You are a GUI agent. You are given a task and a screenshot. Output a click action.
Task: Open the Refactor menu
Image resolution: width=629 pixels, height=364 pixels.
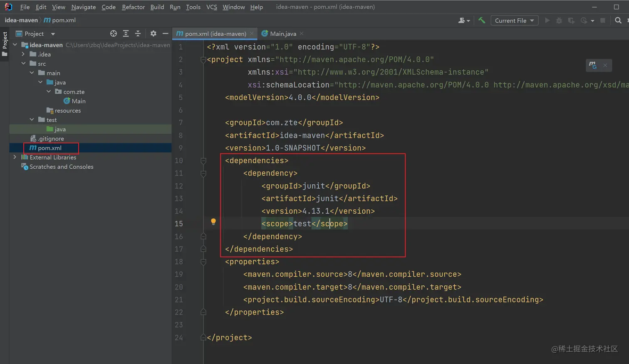[x=134, y=7]
